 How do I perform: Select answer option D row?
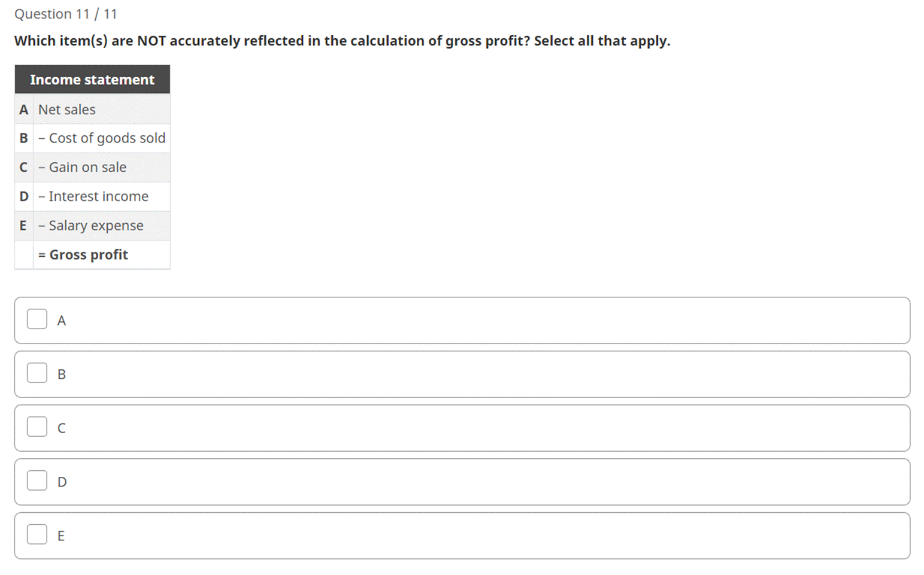click(461, 482)
